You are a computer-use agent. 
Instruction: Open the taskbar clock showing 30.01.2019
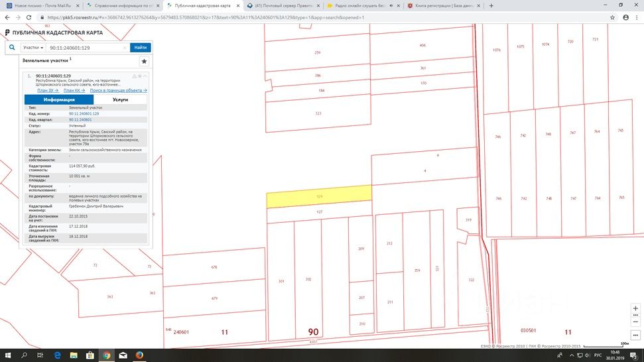pos(615,355)
